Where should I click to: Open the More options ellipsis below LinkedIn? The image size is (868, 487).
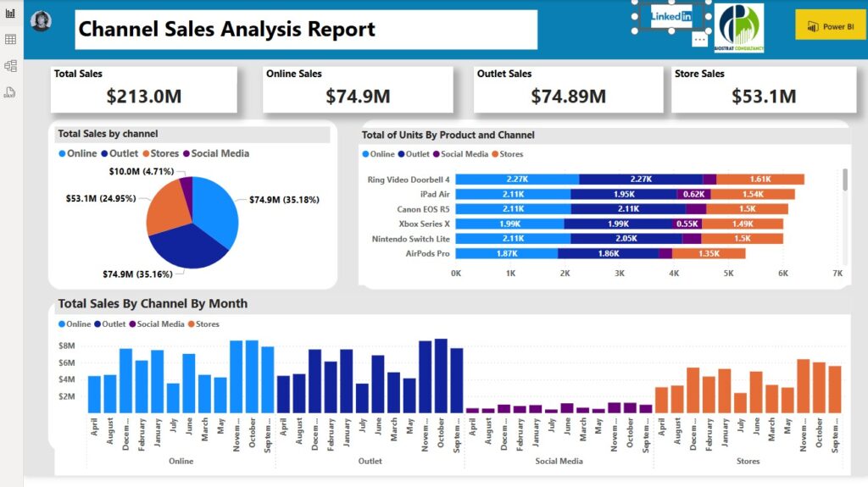(699, 40)
